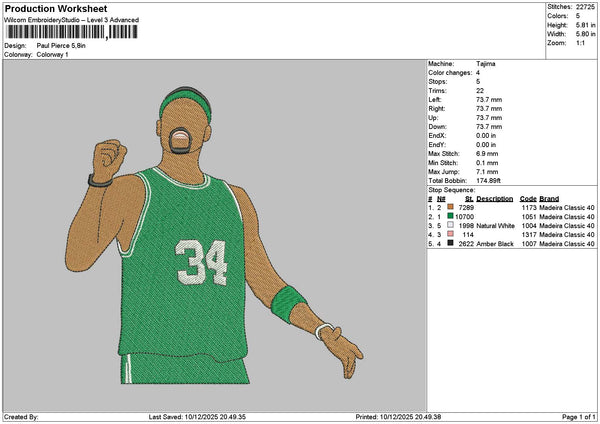The width and height of the screenshot is (600, 424).
Task: Select the 'Trims' value '22'
Action: click(x=480, y=91)
